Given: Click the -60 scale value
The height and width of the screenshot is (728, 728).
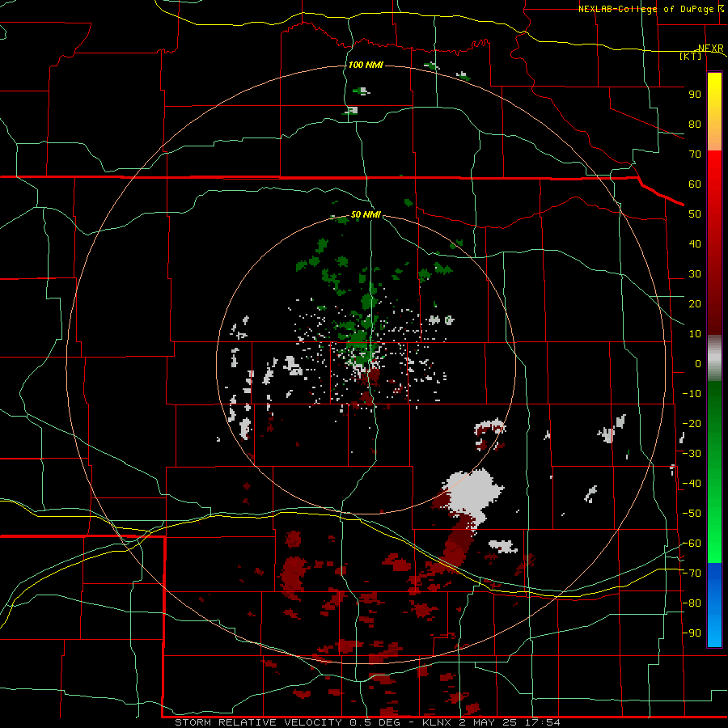Looking at the screenshot, I should point(692,544).
